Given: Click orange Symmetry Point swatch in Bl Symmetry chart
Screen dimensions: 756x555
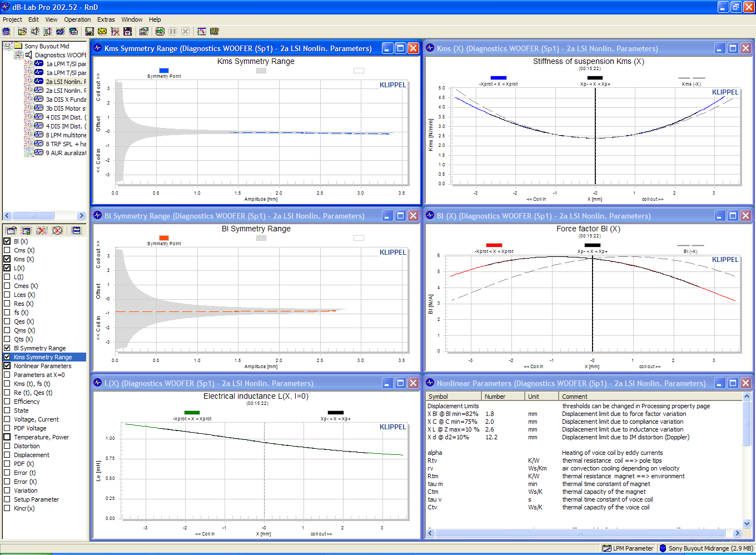Looking at the screenshot, I should click(163, 238).
